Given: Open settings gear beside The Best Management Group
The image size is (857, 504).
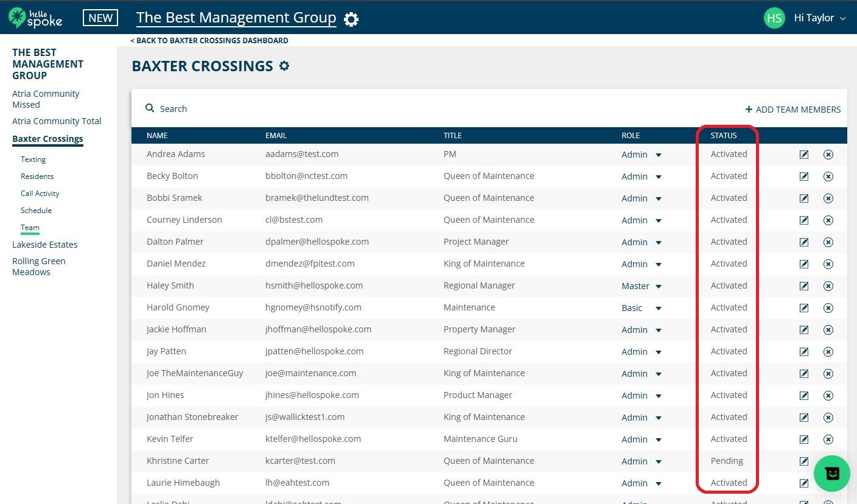Looking at the screenshot, I should coord(351,19).
